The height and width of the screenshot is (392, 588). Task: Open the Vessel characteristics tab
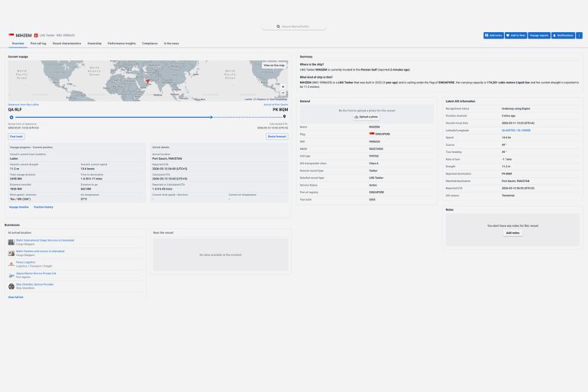pyautogui.click(x=66, y=44)
